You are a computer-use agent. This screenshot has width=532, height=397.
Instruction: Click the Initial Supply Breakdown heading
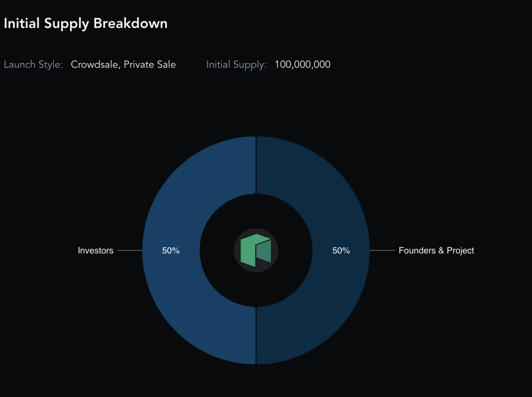pos(86,23)
